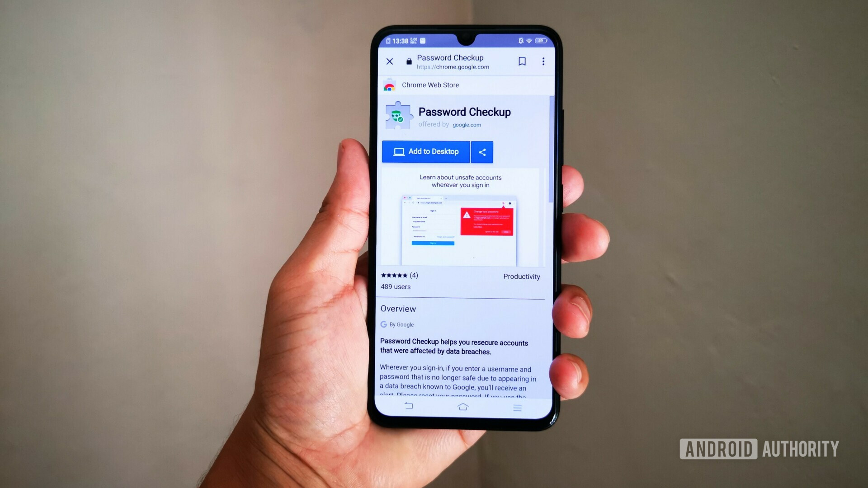This screenshot has height=488, width=868.
Task: Click the share icon next to Add to Desktop
Action: [x=481, y=152]
